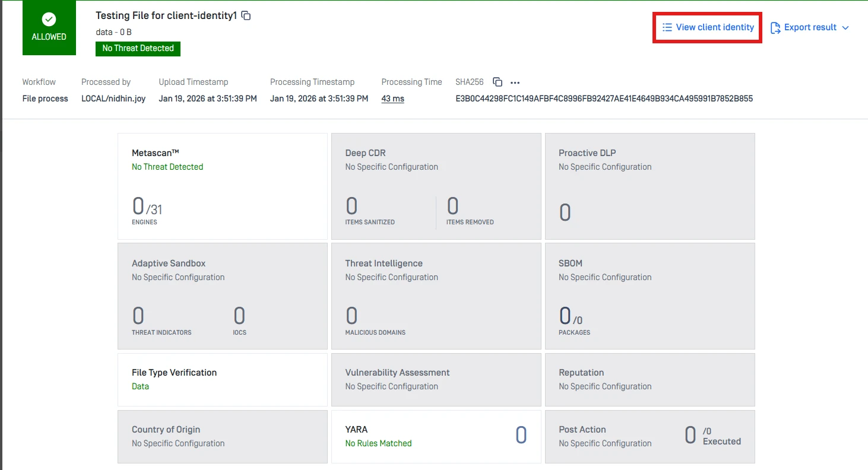
Task: Select the Adaptive Sandbox card
Action: (222, 296)
